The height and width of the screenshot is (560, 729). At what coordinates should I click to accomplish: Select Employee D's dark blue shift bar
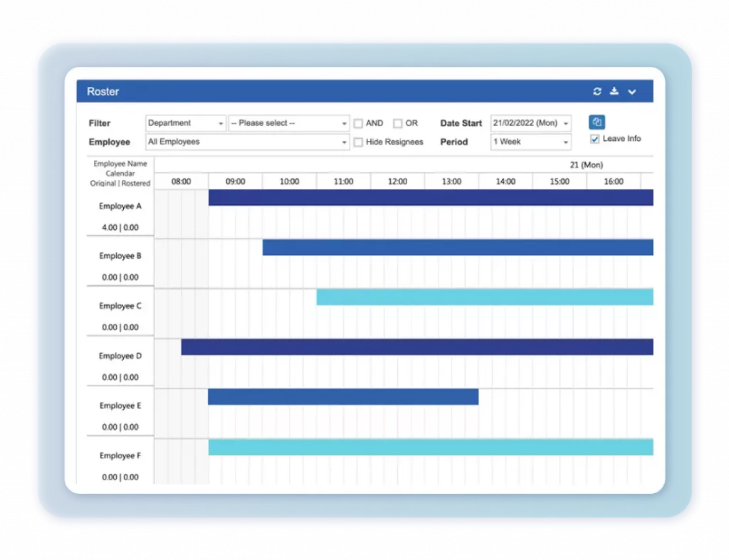[x=417, y=347]
